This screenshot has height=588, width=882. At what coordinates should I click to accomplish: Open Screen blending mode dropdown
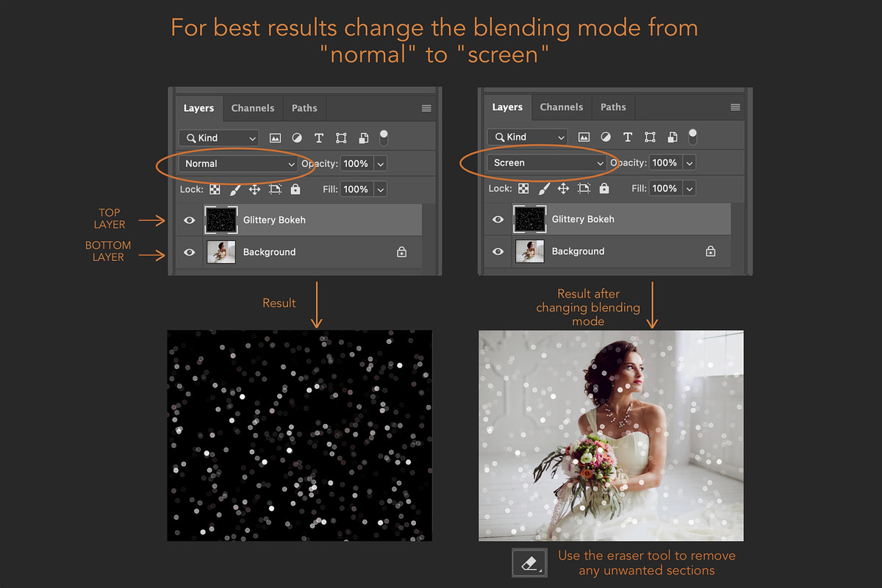pos(547,163)
